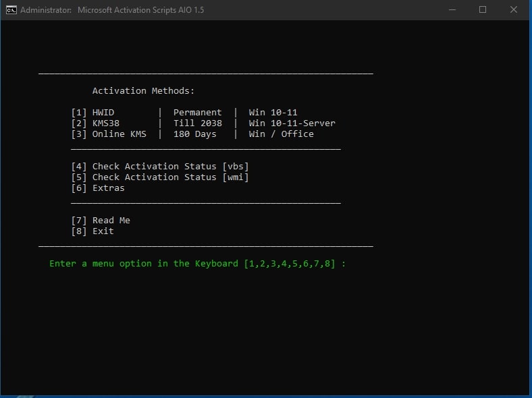Click '[4] Check Activation Status [vbs]'
Image resolution: width=532 pixels, height=398 pixels.
160,167
